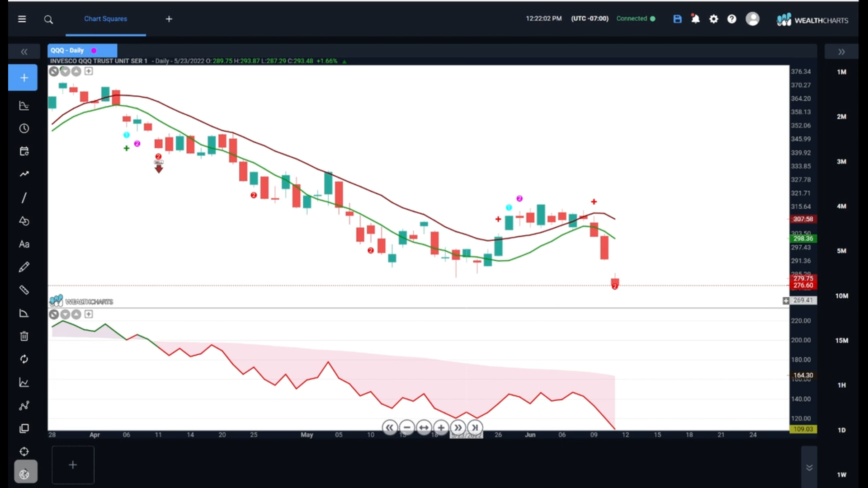Delete drawings with trash icon
868x488 pixels.
(x=24, y=336)
